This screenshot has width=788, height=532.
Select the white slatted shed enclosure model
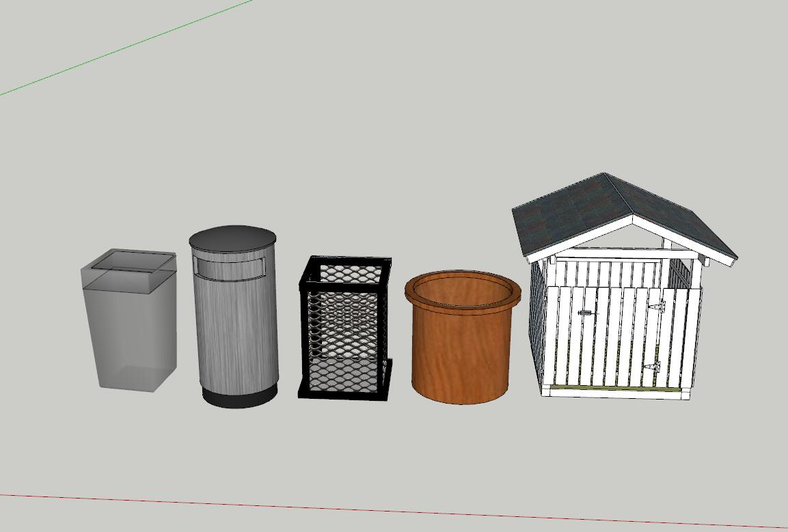pyautogui.click(x=623, y=286)
